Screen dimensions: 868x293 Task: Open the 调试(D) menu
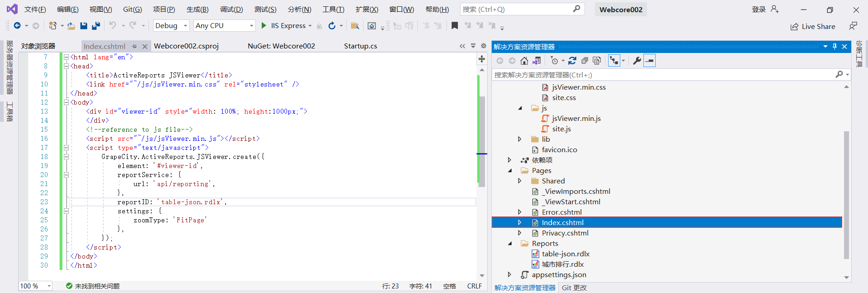(231, 9)
